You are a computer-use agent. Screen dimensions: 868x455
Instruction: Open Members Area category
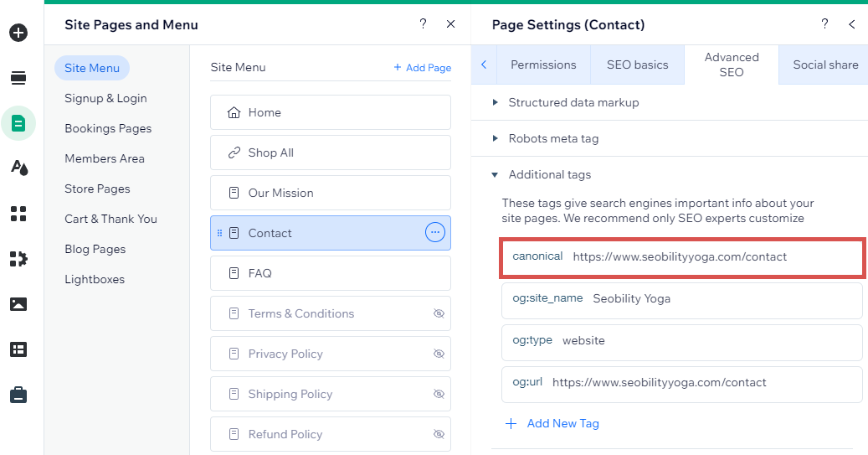coord(105,158)
